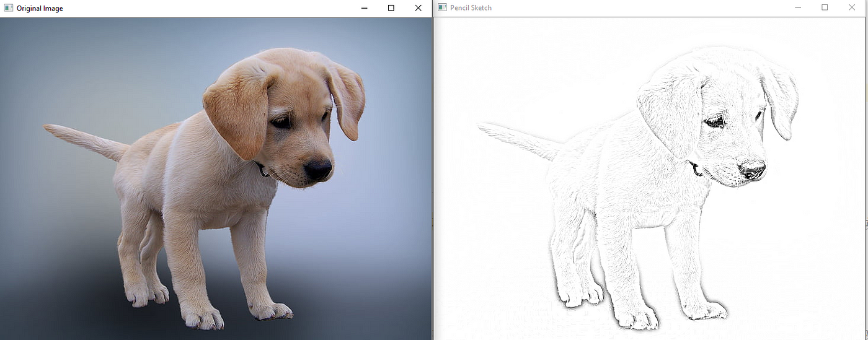The width and height of the screenshot is (868, 340).
Task: Close the Original Image window
Action: [418, 8]
